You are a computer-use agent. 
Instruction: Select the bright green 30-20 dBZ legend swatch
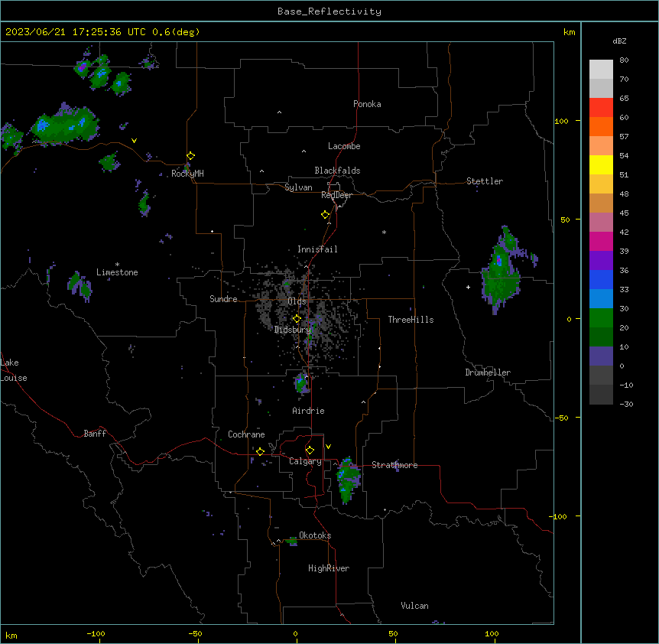click(x=601, y=318)
